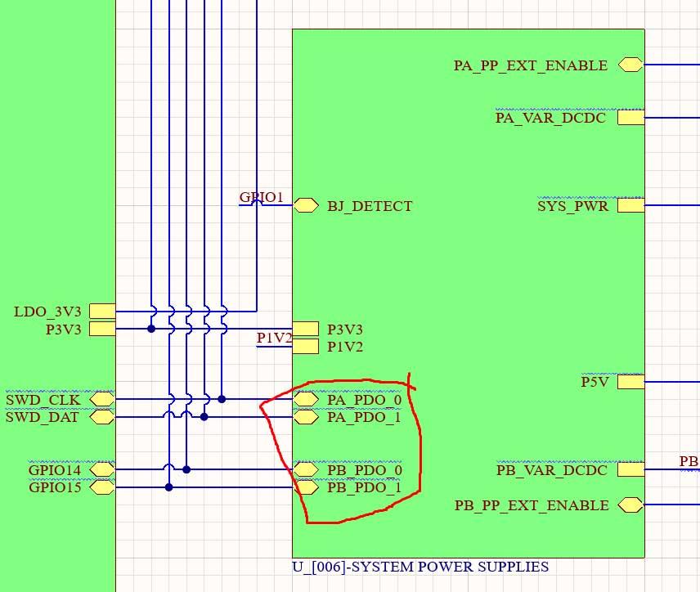Pick the SYS_PWR port symbol
The image size is (700, 592).
(x=630, y=206)
